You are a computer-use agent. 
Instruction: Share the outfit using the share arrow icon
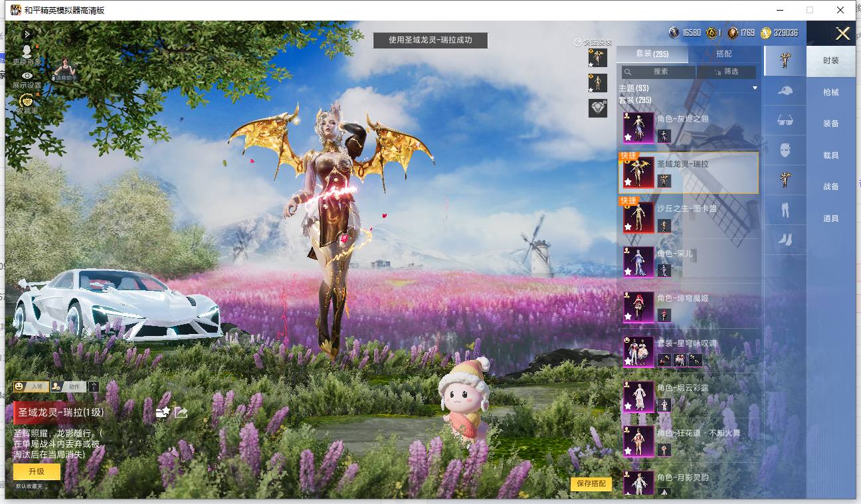(x=181, y=412)
